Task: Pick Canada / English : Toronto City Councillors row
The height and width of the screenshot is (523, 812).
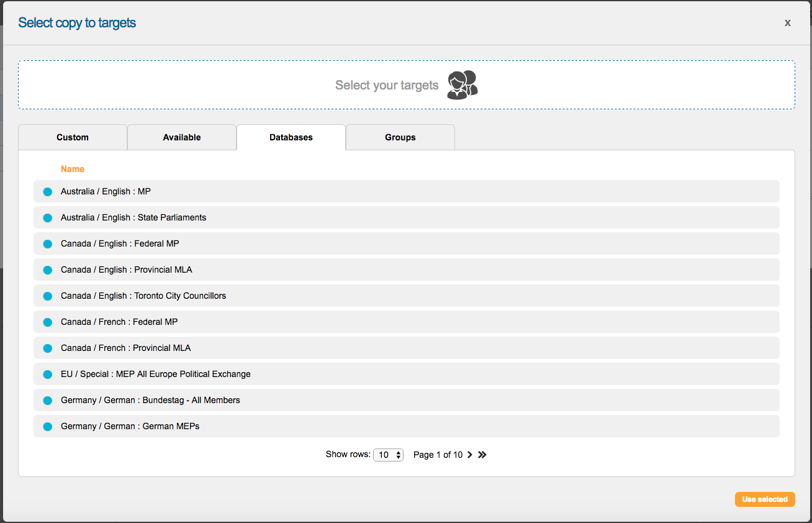Action: pos(143,296)
